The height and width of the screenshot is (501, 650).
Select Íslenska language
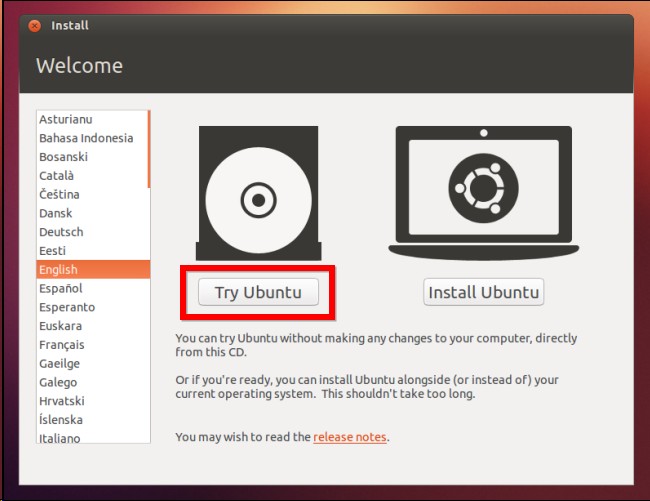coord(92,420)
